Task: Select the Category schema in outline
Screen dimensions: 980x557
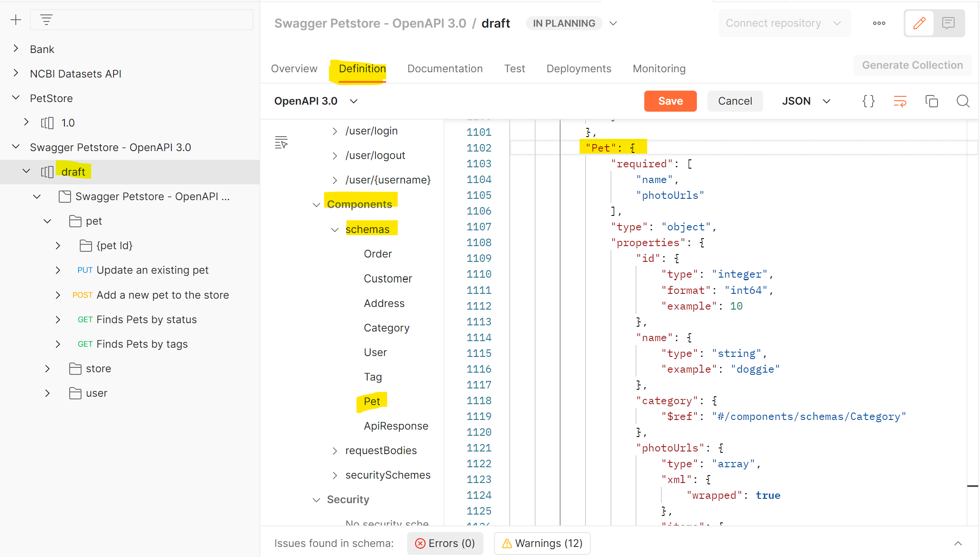Action: tap(386, 328)
